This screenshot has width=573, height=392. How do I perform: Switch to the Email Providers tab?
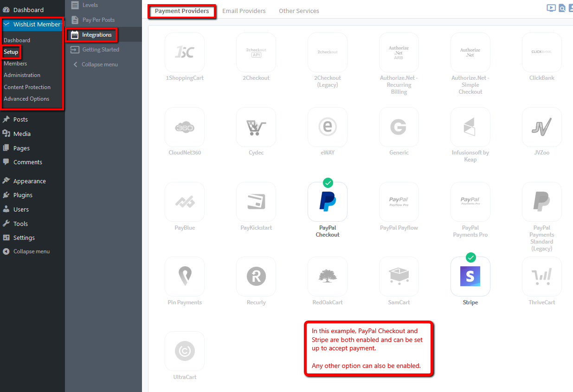[244, 11]
